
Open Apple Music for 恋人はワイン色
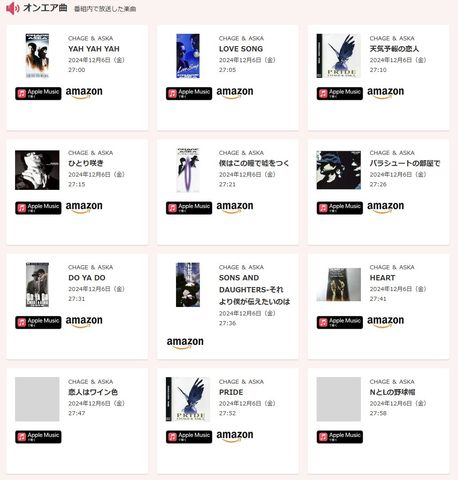38,437
